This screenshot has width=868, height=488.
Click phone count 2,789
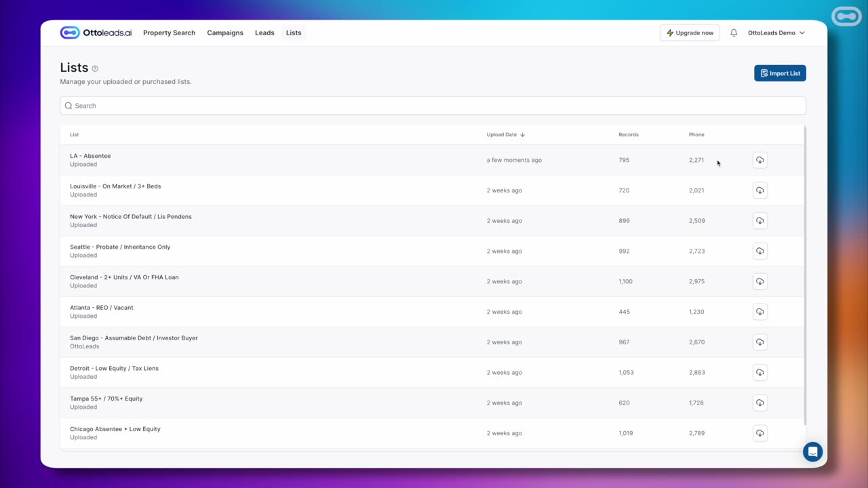pyautogui.click(x=696, y=433)
